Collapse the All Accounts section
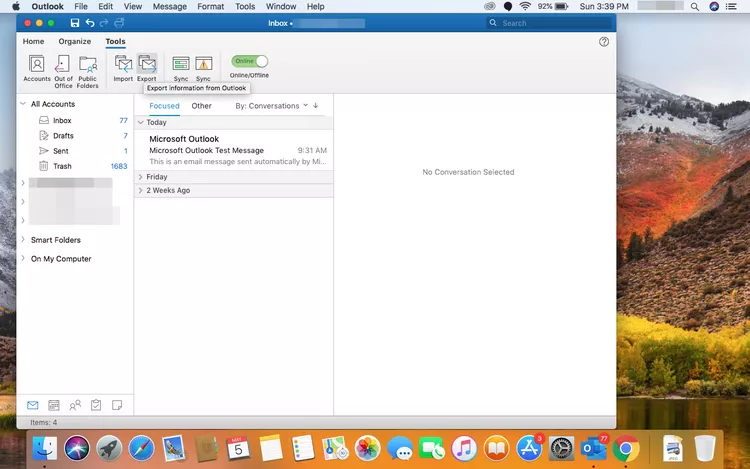This screenshot has height=469, width=750. (x=23, y=104)
